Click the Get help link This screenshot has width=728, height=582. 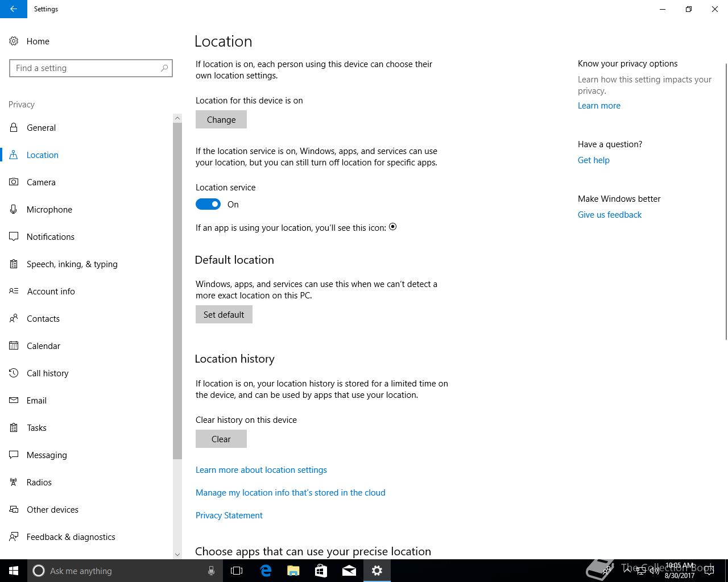click(594, 160)
